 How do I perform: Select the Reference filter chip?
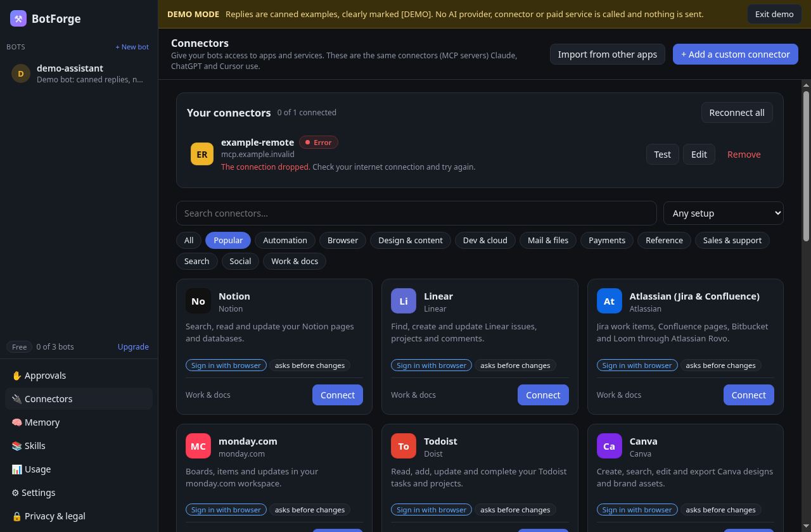[664, 241]
